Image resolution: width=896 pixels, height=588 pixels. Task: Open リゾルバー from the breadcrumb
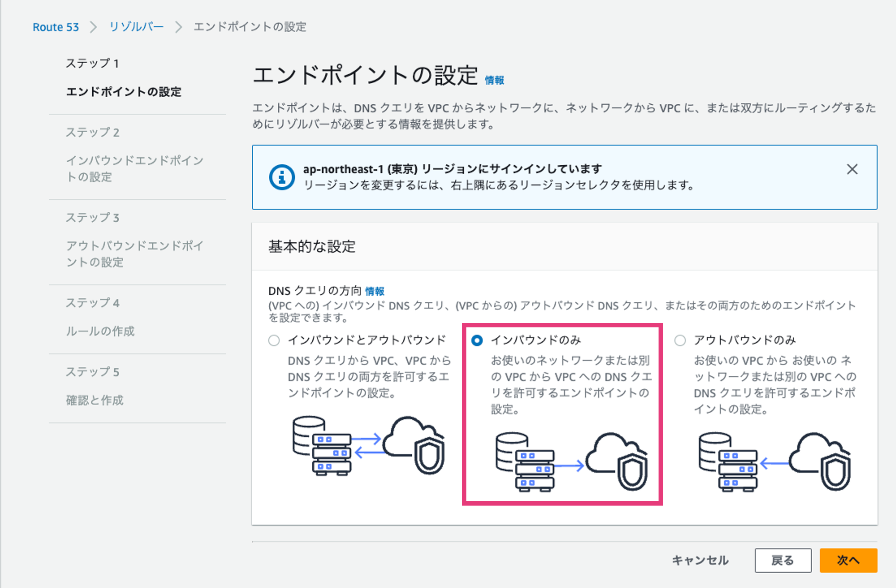[x=136, y=27]
